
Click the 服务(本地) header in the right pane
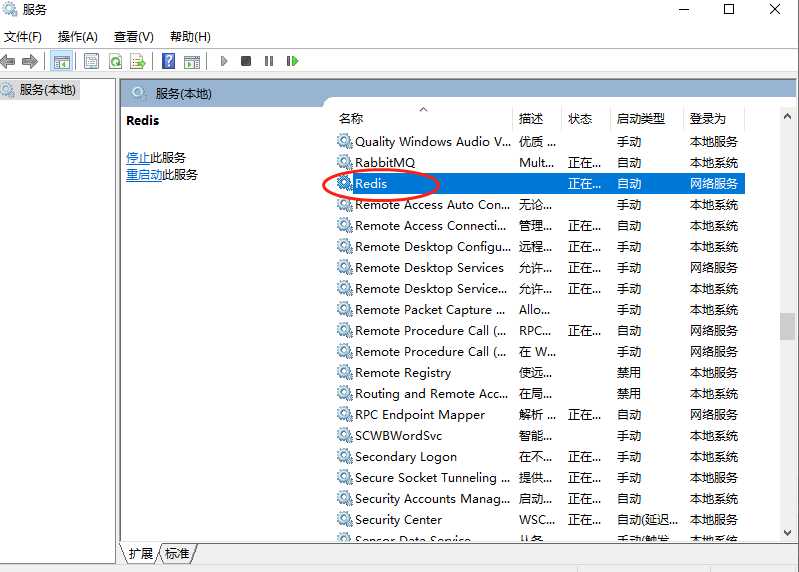coord(183,94)
